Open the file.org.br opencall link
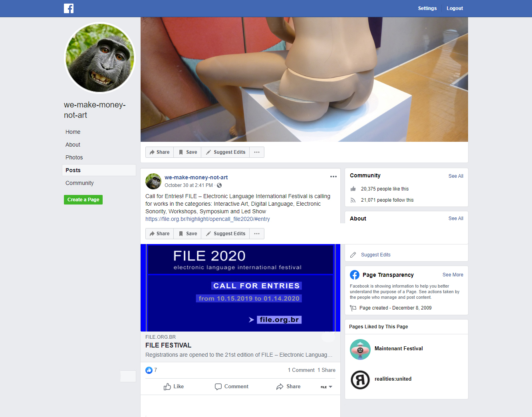532x417 pixels. tap(207, 219)
